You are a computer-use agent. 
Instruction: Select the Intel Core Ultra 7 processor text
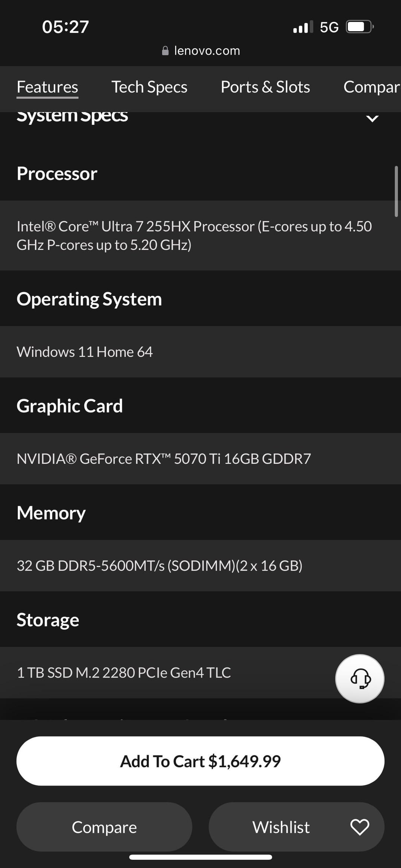194,235
